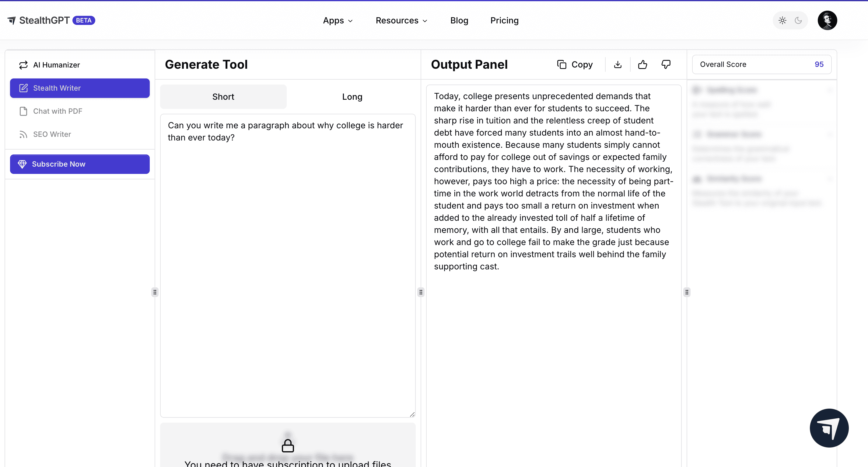Click the locked file upload area
Viewport: 868px width, 467px height.
click(287, 446)
